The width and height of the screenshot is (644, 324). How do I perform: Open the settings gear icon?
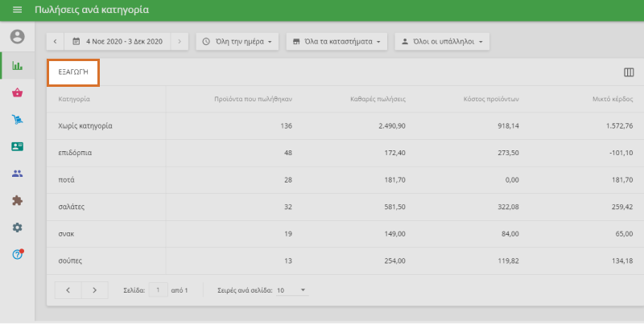(x=17, y=228)
